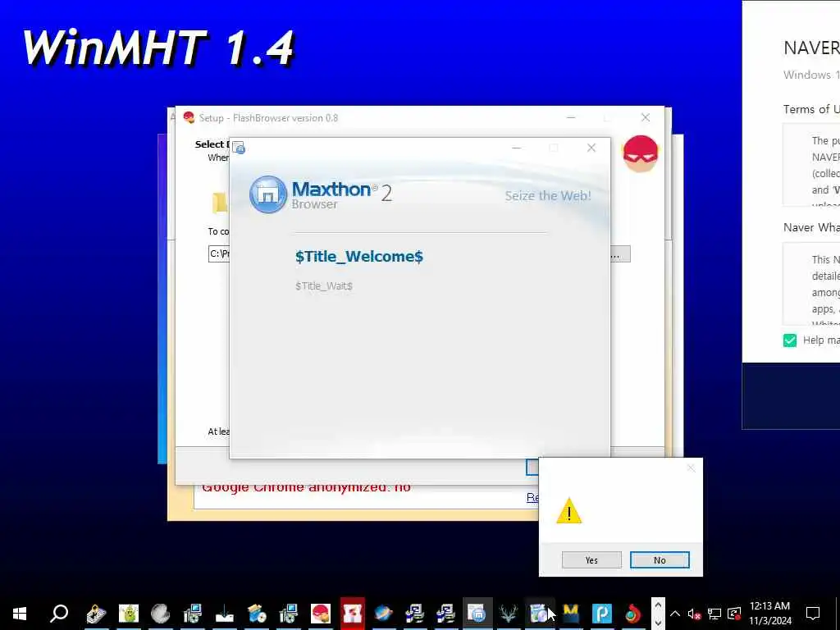Click the '...' browse button in FlashBrowser Setup
Screen dimensions: 840x630
[x=620, y=254]
